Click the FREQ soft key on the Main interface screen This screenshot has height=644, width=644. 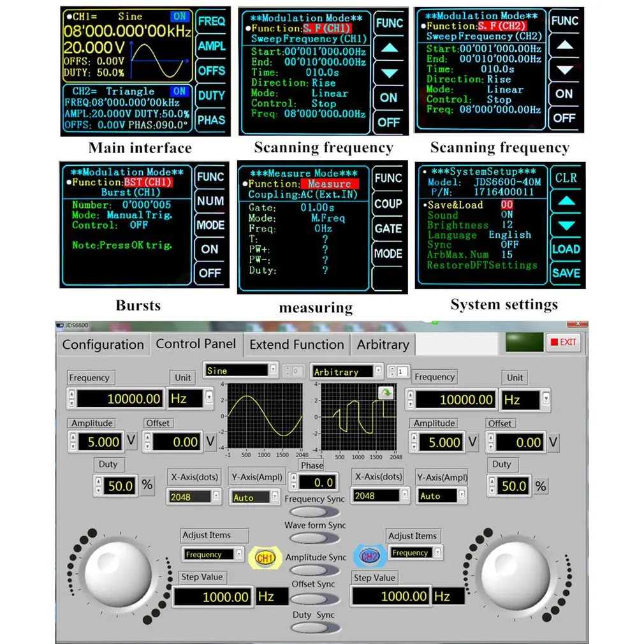(212, 21)
